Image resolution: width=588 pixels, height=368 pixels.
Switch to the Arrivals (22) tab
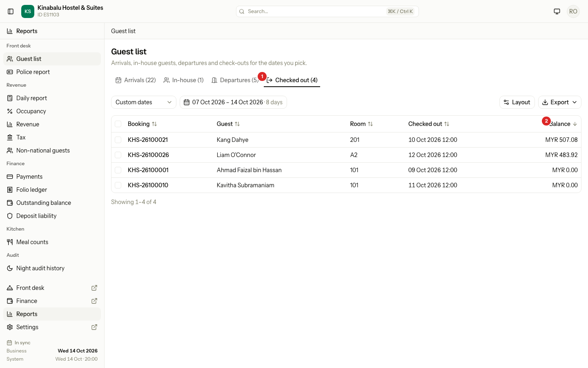(x=136, y=80)
